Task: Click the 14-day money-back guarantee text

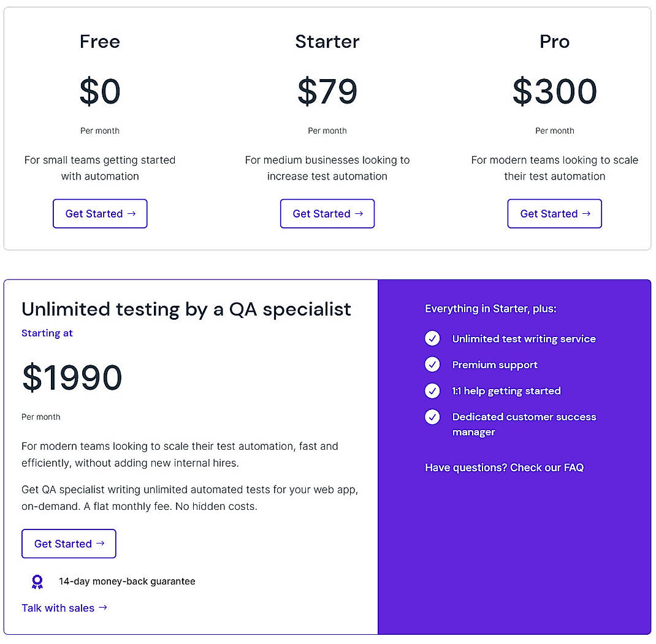Action: click(127, 581)
